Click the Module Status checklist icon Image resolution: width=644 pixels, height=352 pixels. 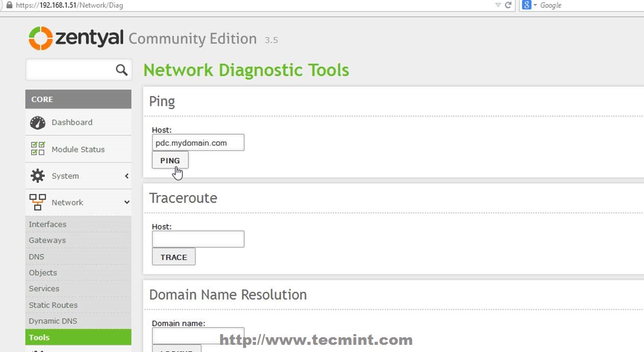[38, 149]
